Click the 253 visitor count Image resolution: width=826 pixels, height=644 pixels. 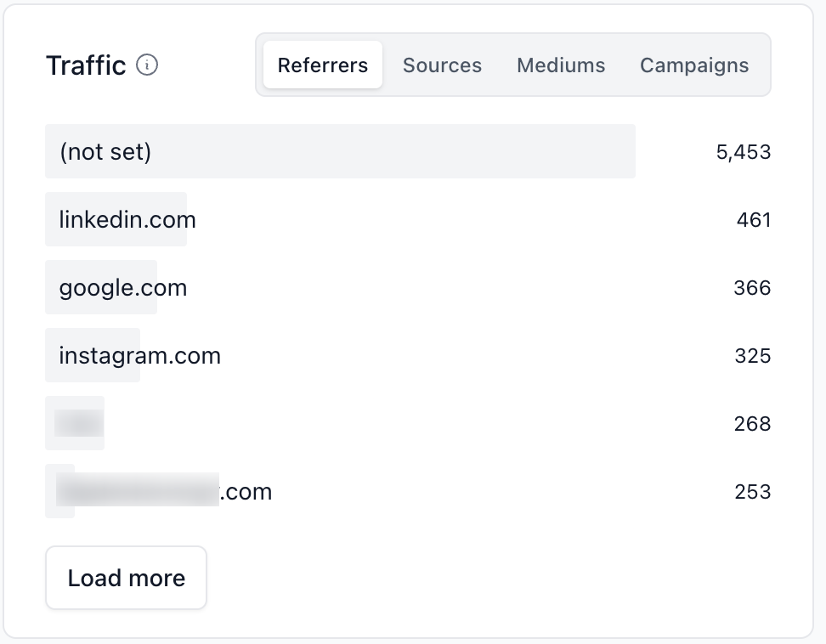click(x=752, y=491)
